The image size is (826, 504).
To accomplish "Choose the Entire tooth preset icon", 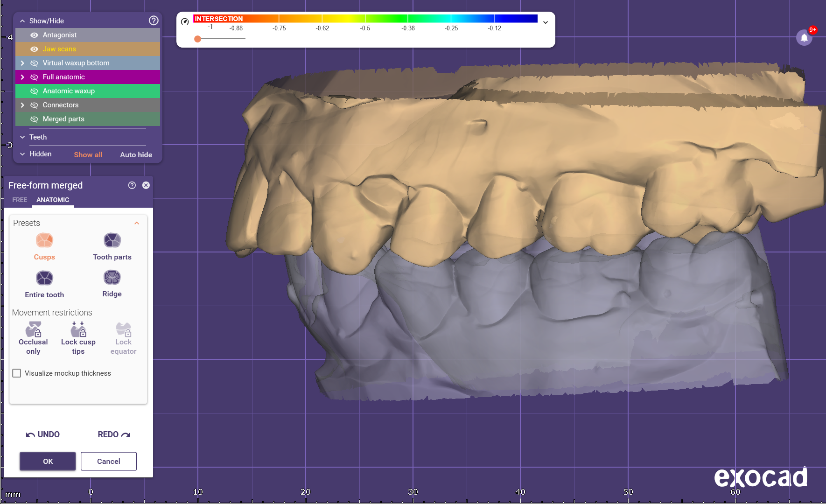I will 44,278.
